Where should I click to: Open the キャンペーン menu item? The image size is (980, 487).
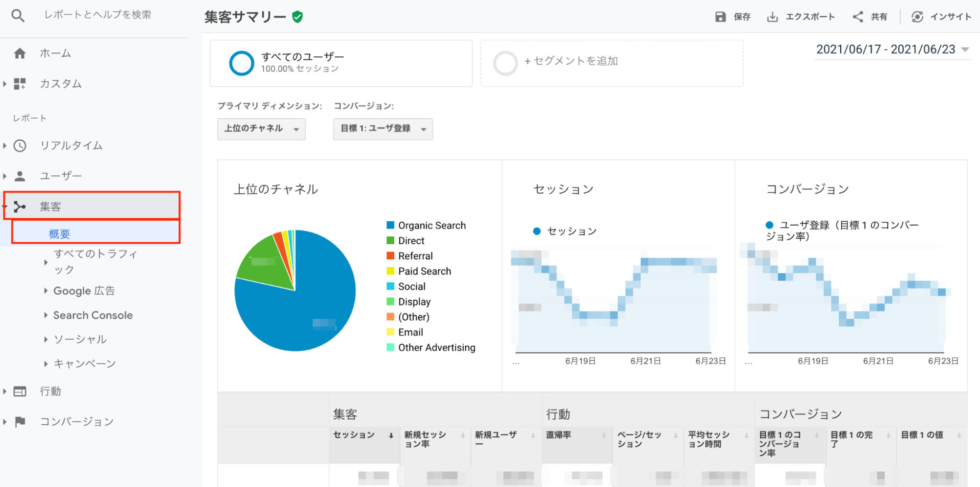84,364
